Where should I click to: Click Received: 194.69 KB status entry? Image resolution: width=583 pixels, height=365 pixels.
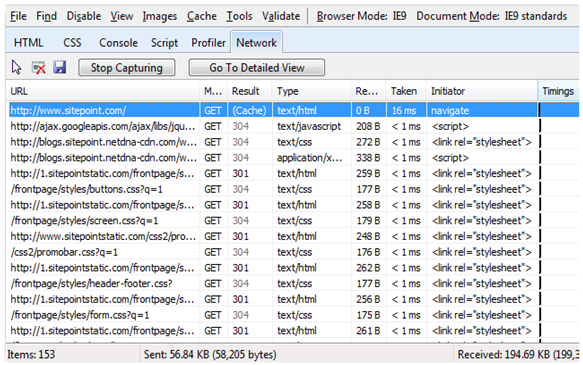click(x=518, y=355)
